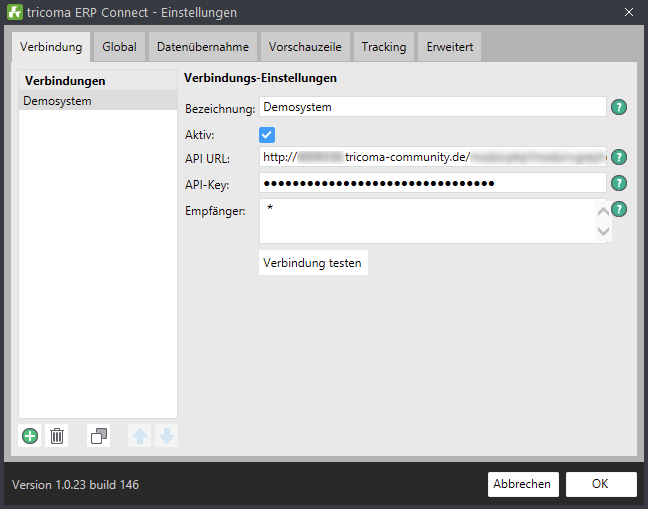Select Demosystem in the Verbindungen list
Image resolution: width=648 pixels, height=509 pixels.
(98, 101)
